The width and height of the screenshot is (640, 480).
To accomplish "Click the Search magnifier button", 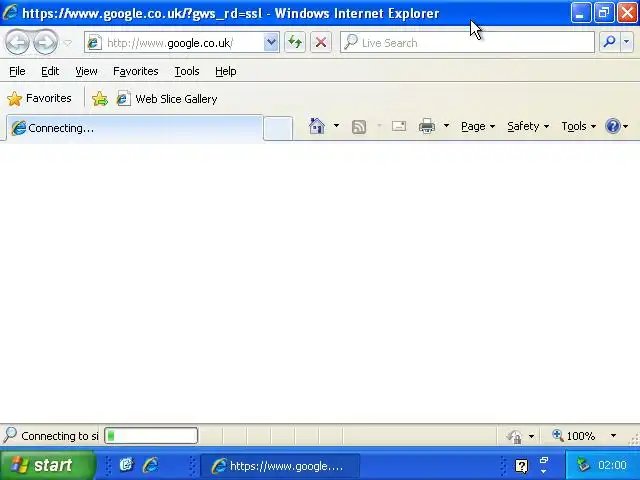I will point(609,42).
